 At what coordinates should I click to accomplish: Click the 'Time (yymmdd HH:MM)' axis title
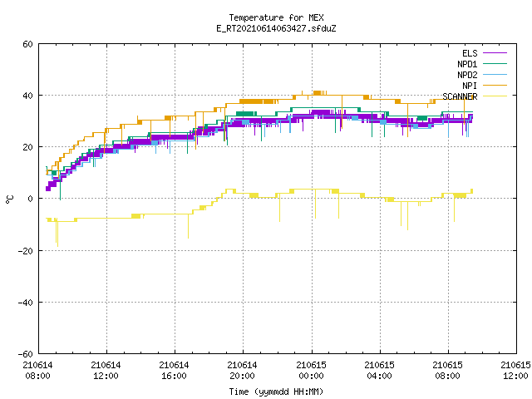click(276, 392)
